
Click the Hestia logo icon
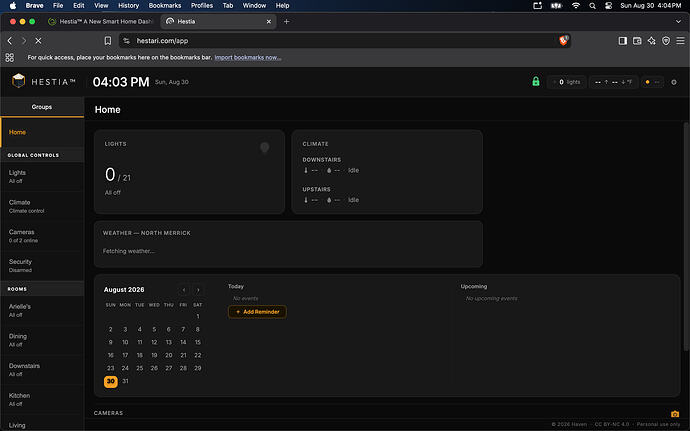pyautogui.click(x=18, y=81)
